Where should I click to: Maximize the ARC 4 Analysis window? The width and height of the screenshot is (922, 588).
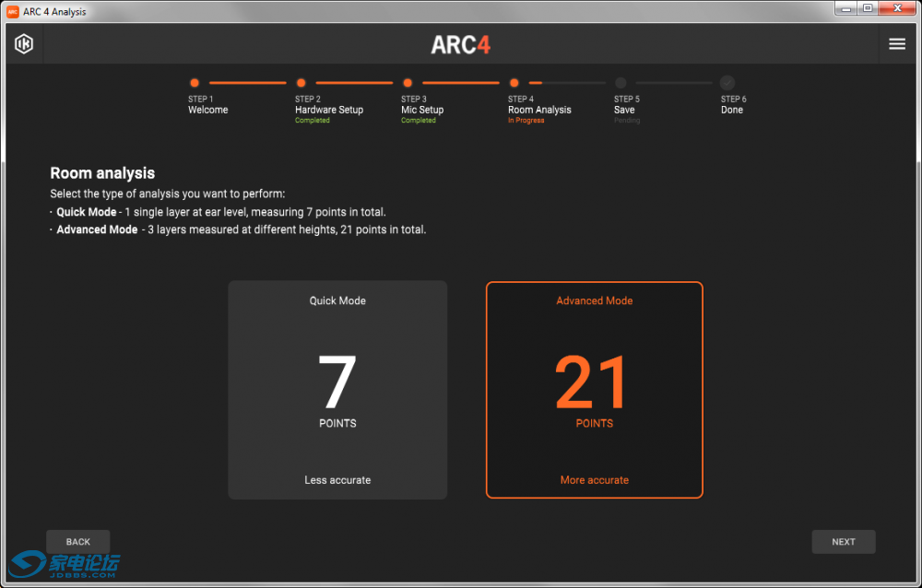(x=868, y=8)
